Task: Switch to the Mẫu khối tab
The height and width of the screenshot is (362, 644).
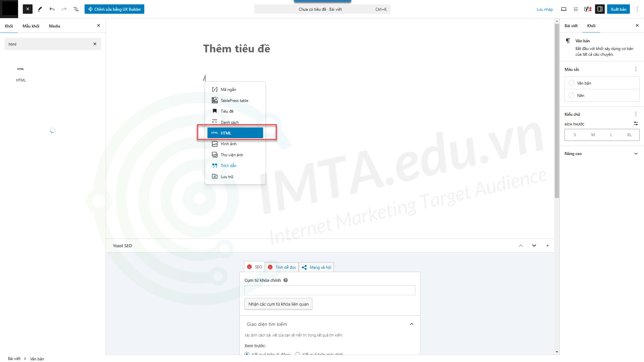Action: [31, 26]
